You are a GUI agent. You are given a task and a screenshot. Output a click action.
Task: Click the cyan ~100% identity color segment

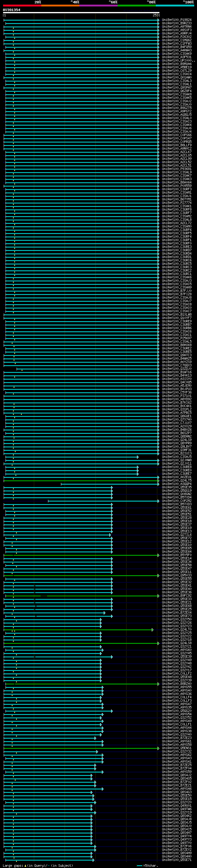tap(175, 6)
